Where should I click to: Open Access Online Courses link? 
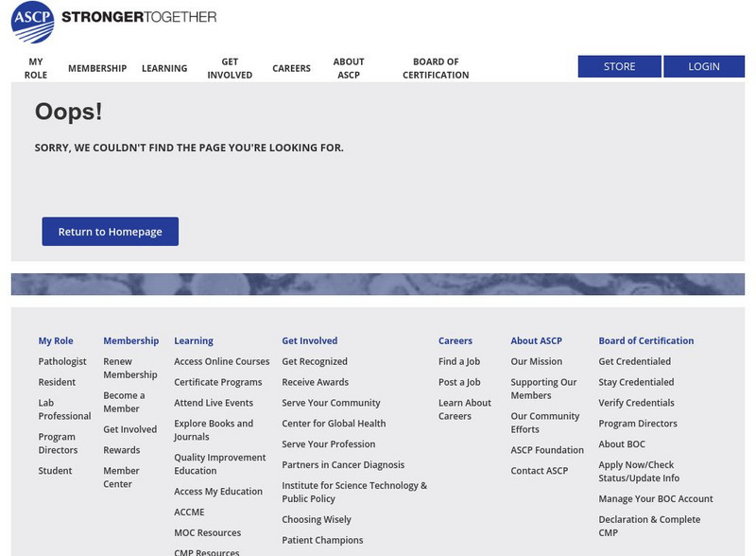pos(222,361)
